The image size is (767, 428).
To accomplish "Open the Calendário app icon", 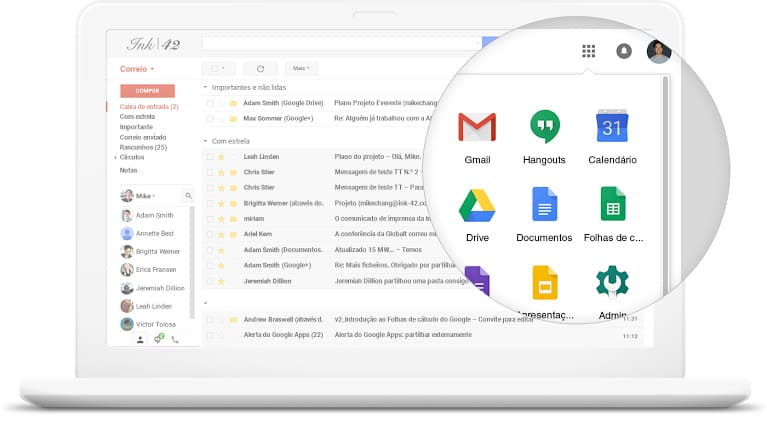I will [612, 128].
